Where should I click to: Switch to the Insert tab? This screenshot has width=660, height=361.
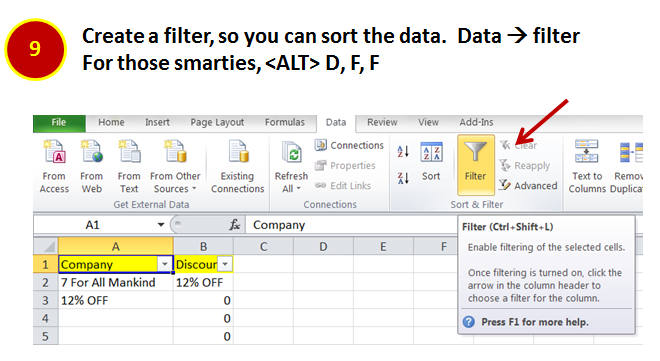157,122
